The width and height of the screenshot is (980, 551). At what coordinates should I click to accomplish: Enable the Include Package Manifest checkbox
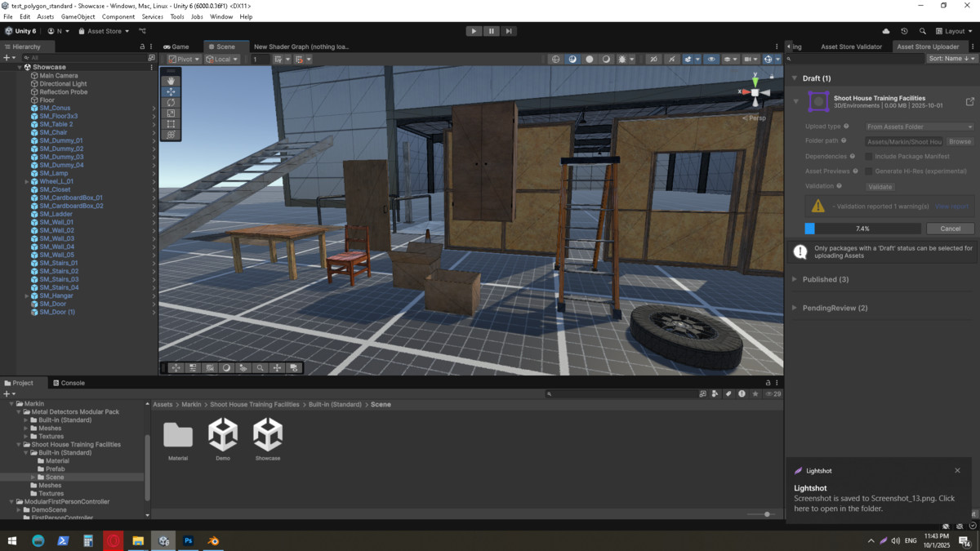pyautogui.click(x=869, y=157)
